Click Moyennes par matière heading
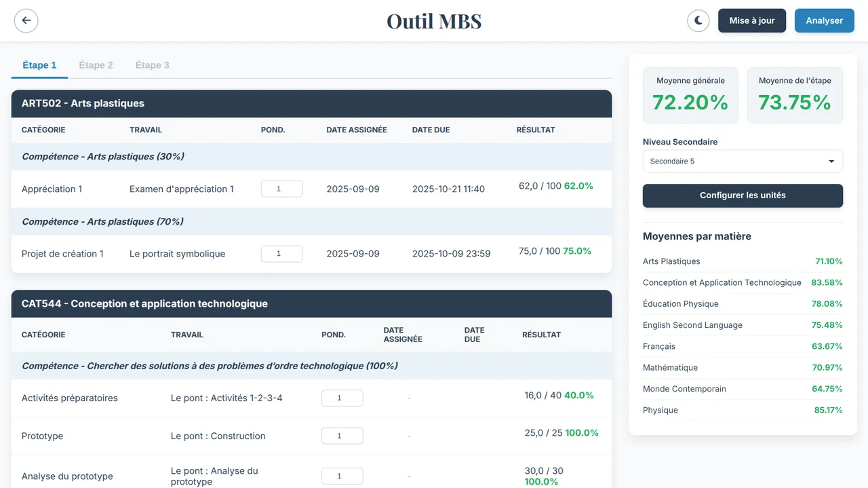This screenshot has width=868, height=488. [x=697, y=236]
